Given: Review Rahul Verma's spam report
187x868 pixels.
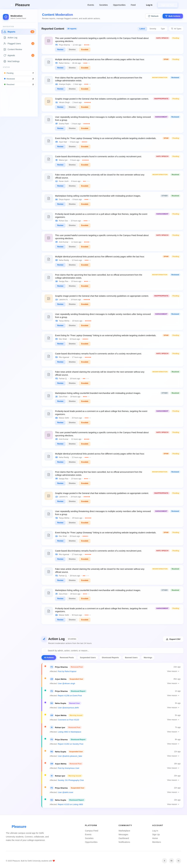Looking at the screenshot, I should coord(60,68).
